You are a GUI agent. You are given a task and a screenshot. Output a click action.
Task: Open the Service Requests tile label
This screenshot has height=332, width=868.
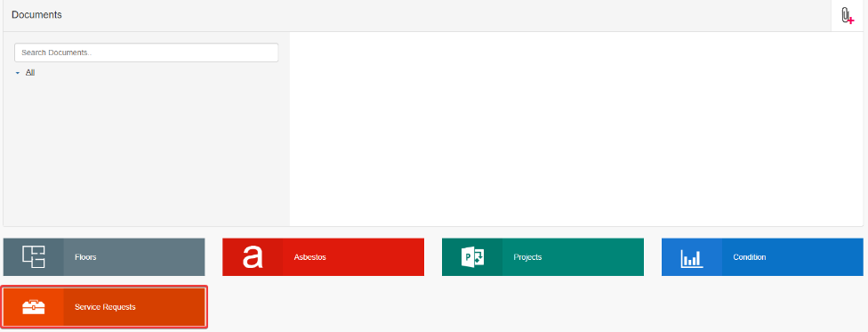point(105,307)
